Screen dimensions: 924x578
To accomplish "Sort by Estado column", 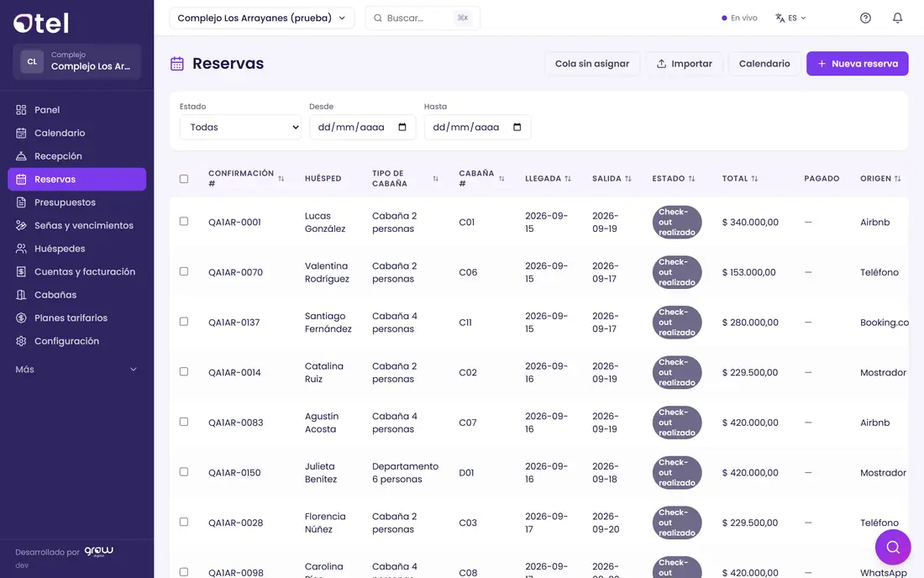I will click(x=692, y=179).
